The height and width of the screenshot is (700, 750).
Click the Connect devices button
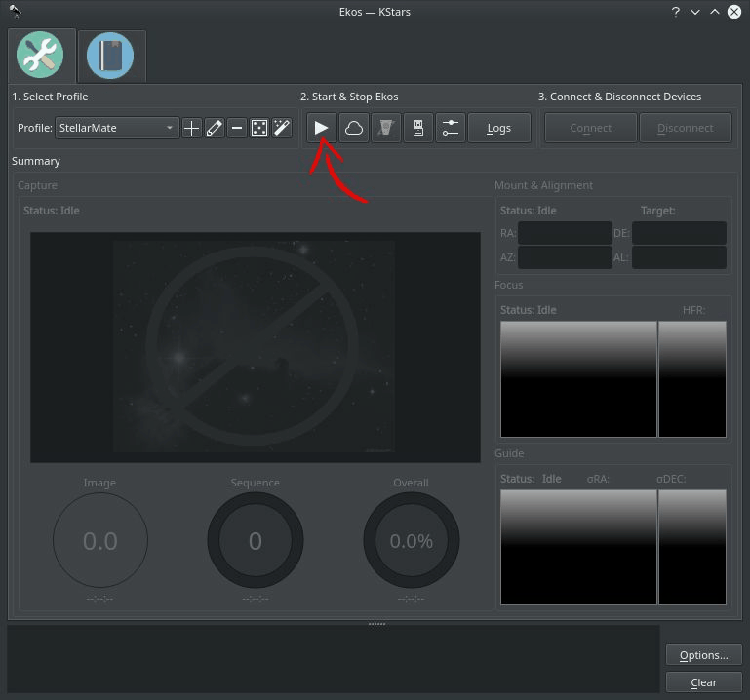tap(591, 128)
